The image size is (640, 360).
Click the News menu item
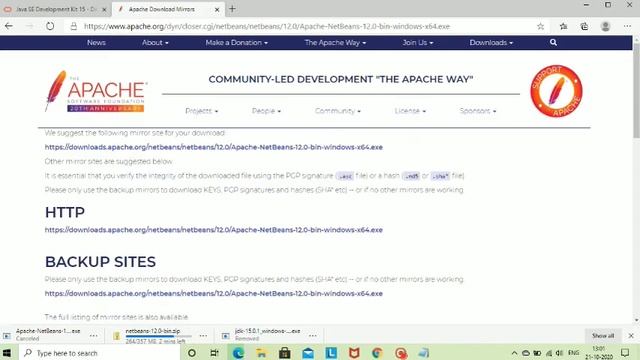tap(96, 42)
